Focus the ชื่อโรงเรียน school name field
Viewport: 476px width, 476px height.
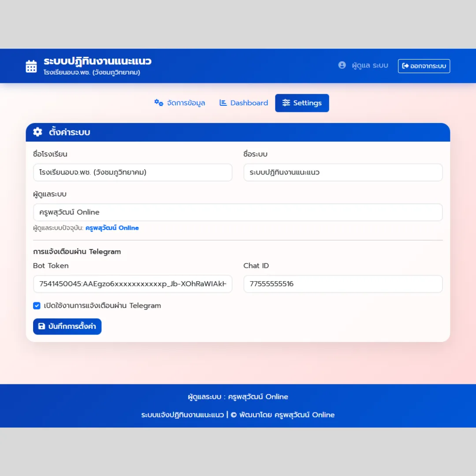tap(133, 172)
